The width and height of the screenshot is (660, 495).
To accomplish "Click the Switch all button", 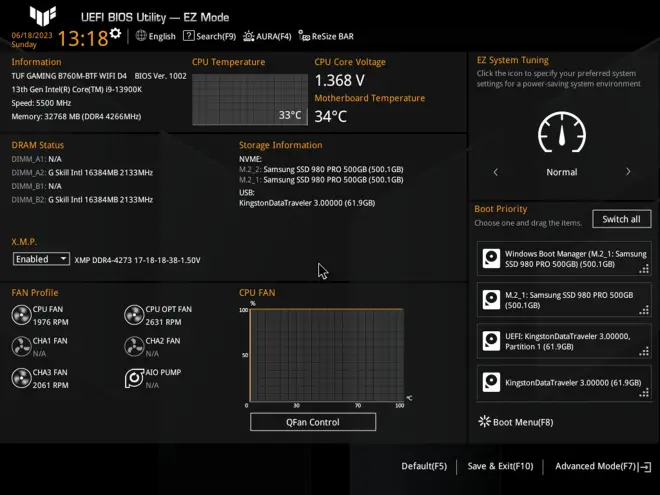I will [621, 219].
